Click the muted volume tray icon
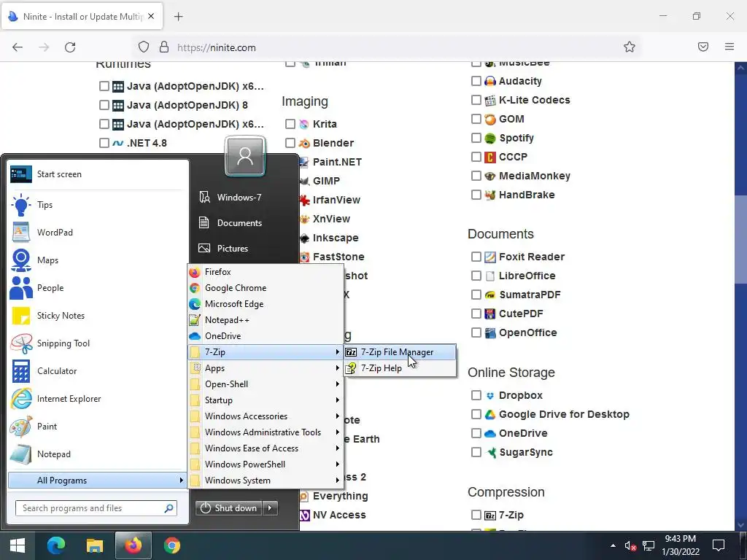Screen dimensions: 747x560 pyautogui.click(x=630, y=545)
